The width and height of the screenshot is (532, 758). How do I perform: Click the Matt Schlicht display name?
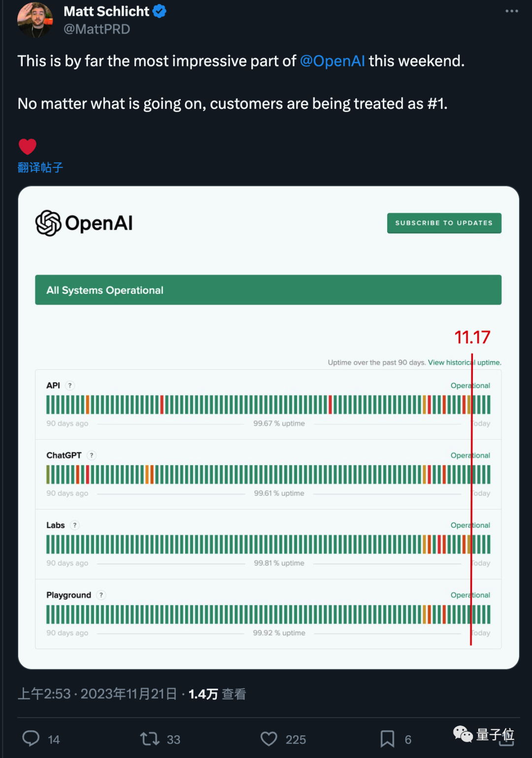point(106,11)
